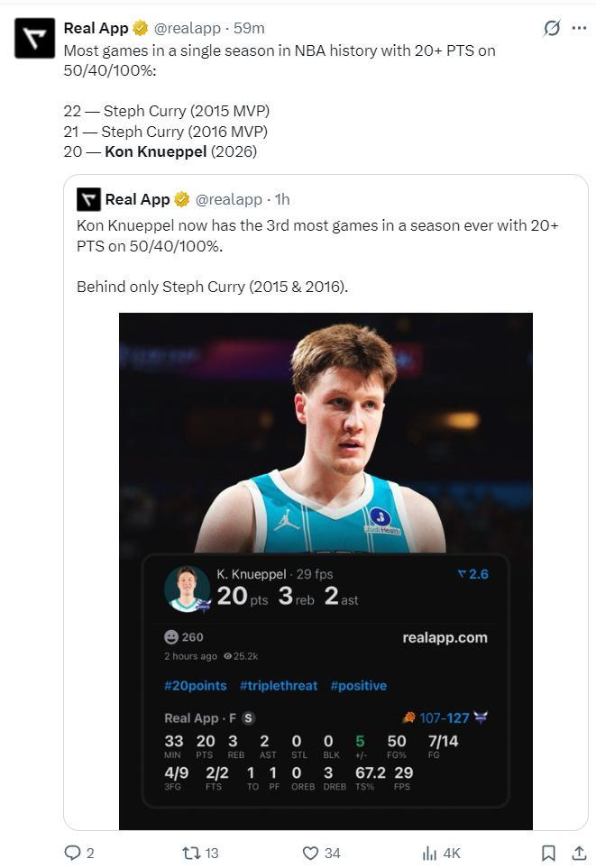
Task: Click the Real App author name
Action: [x=96, y=28]
